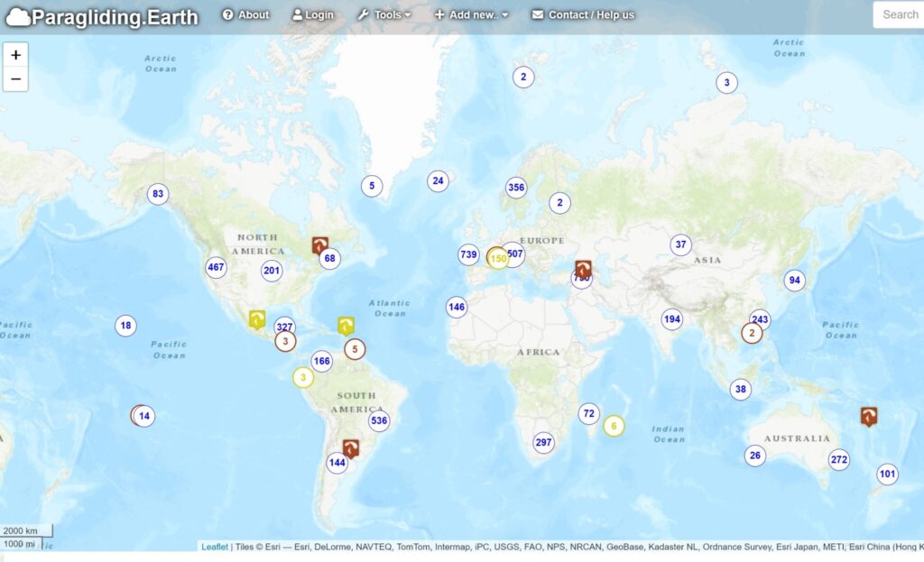This screenshot has height=562, width=924.
Task: Expand the 14 sites cluster in Pacific
Action: [144, 416]
